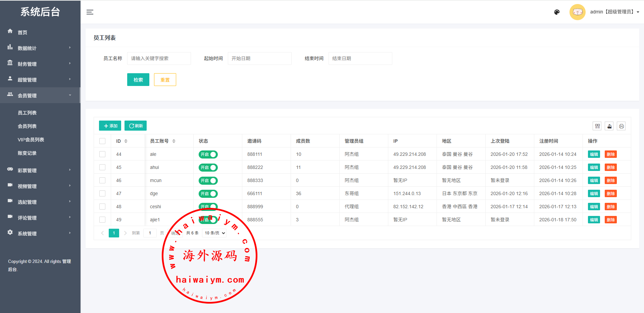Screen dimensions: 644x313
Task: Tick the select-all checkbox in table header
Action: 102,141
